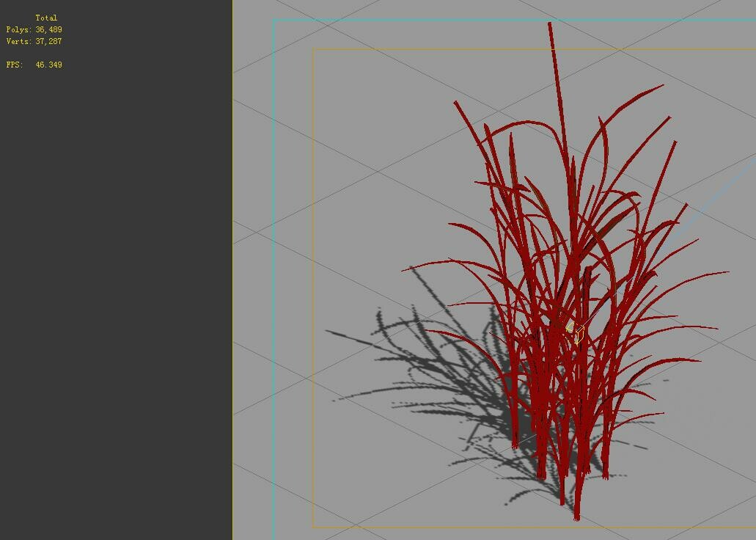Select the leftmost drooping red blade
Image resolution: width=756 pixels, height=540 pixels.
(425, 264)
